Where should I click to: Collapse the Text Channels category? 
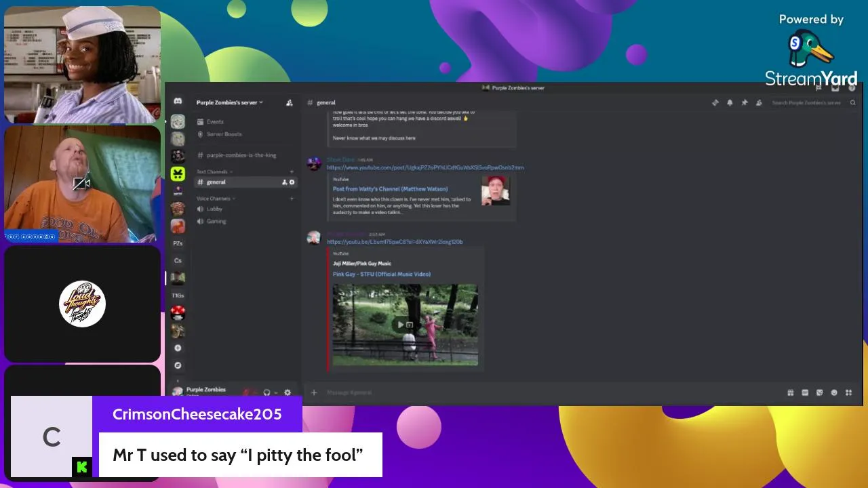[x=214, y=171]
